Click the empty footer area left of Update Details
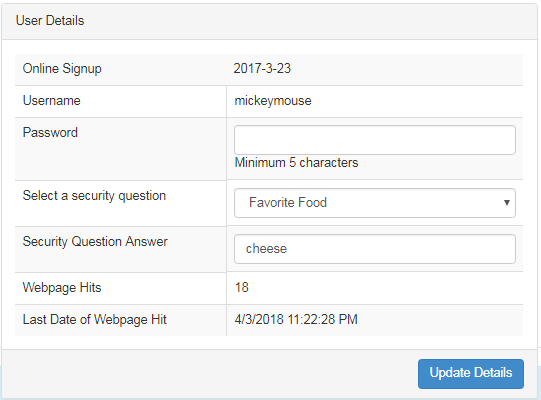The image size is (541, 400). tap(210, 374)
